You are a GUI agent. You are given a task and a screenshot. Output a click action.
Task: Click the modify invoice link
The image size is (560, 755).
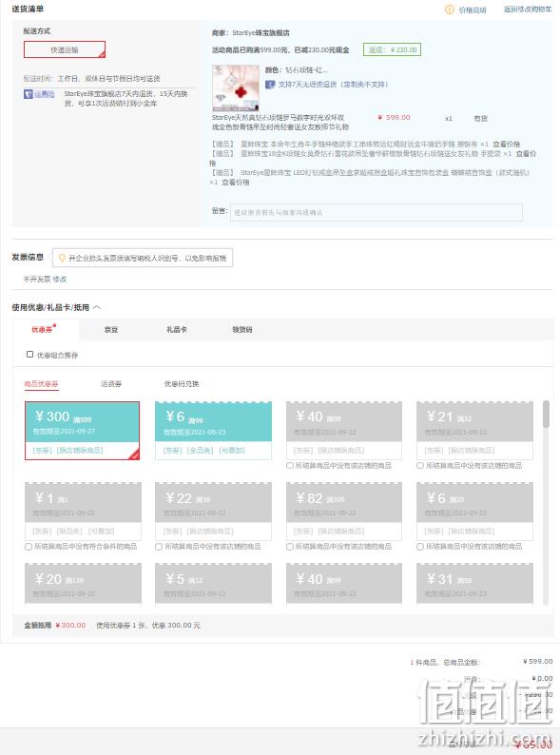pyautogui.click(x=60, y=280)
